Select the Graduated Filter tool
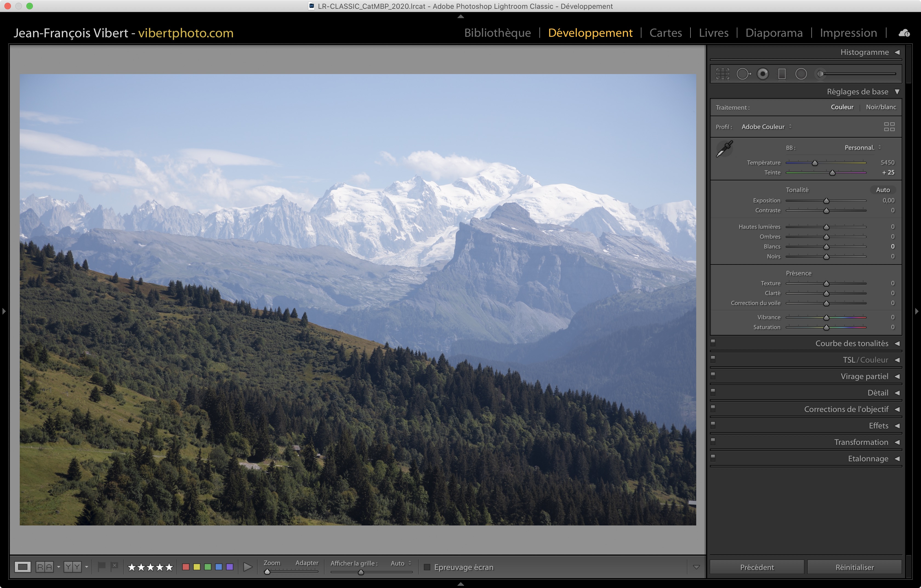921x588 pixels. 782,74
